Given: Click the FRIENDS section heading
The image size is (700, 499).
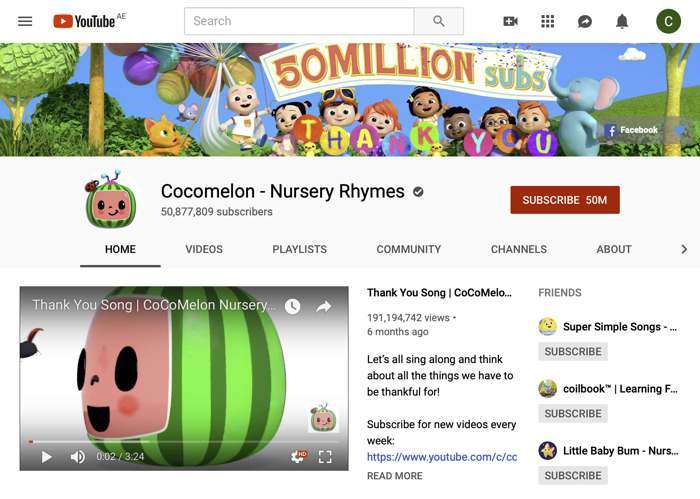Looking at the screenshot, I should point(560,293).
